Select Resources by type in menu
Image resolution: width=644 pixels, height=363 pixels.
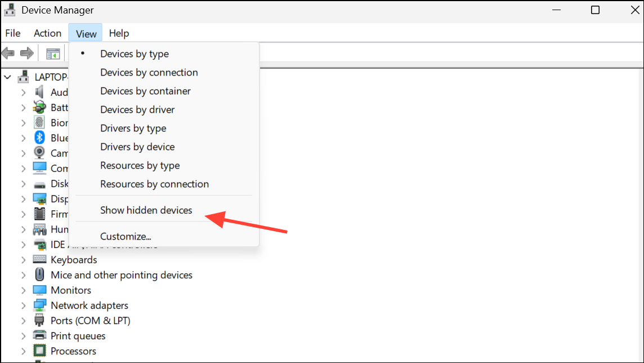click(140, 166)
